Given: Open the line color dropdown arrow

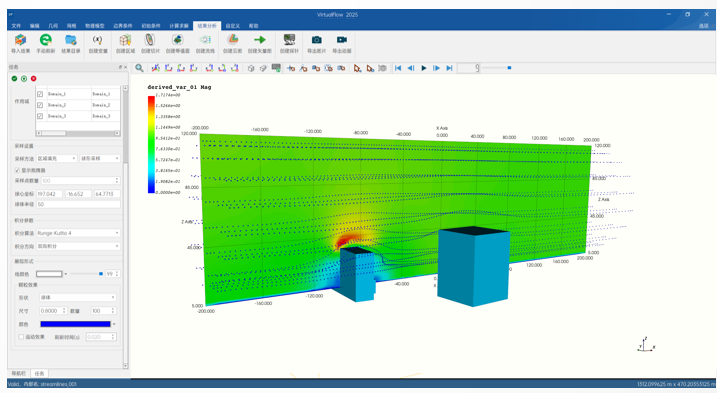Looking at the screenshot, I should [65, 274].
